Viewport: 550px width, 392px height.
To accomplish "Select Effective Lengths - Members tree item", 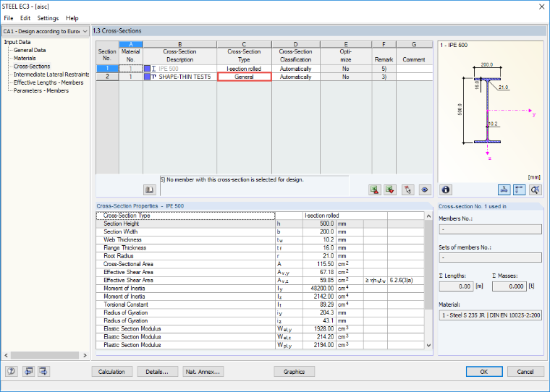I will click(48, 82).
